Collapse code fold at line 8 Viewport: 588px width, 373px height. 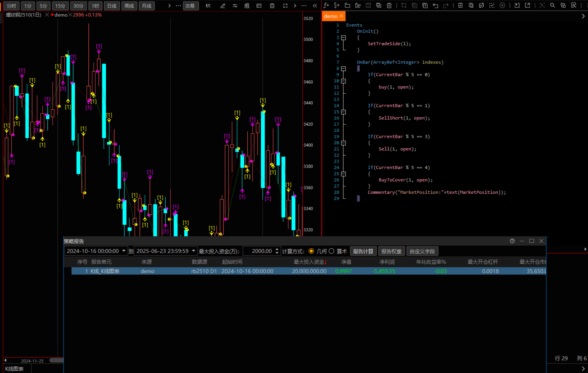pos(343,69)
